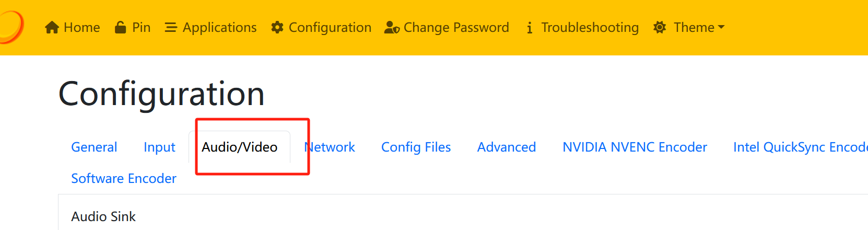Open the Config Files tab
The image size is (868, 230).
coord(416,147)
